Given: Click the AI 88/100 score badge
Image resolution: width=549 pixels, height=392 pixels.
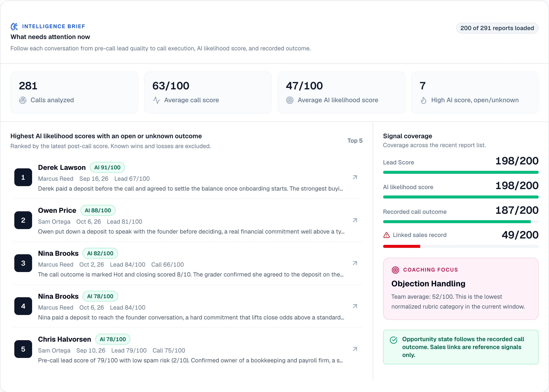Looking at the screenshot, I should [98, 210].
